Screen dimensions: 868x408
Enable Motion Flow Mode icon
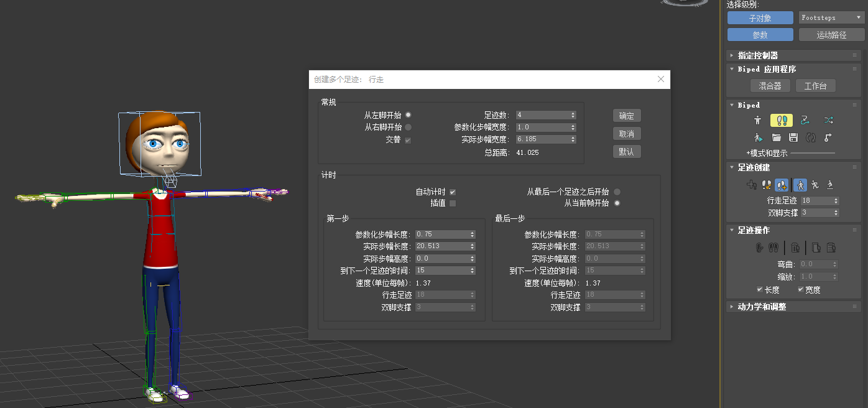[805, 120]
